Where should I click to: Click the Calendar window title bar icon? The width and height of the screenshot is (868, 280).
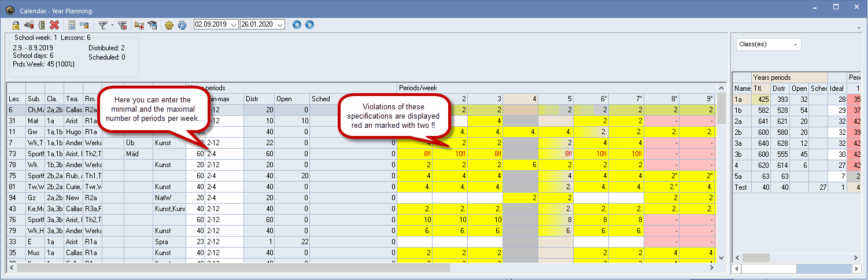pos(9,10)
